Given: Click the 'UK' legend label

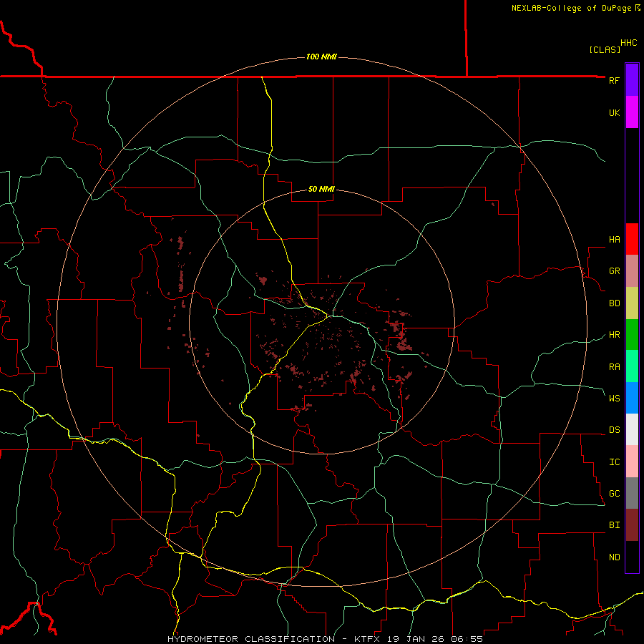Looking at the screenshot, I should [614, 112].
